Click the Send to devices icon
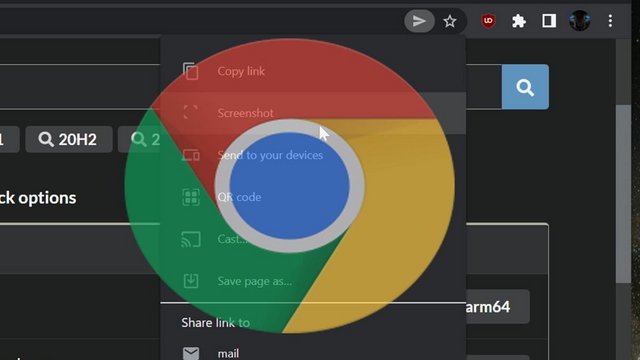640x360 pixels. click(x=191, y=155)
